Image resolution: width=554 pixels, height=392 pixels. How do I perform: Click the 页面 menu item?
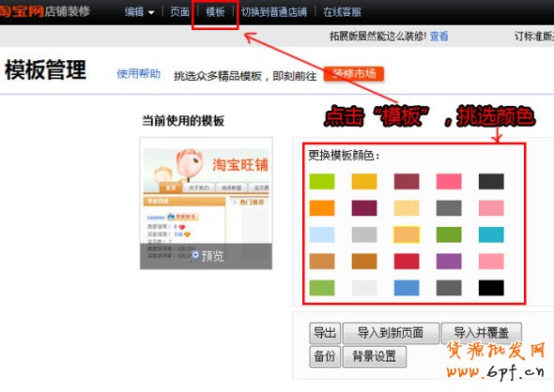pos(180,12)
